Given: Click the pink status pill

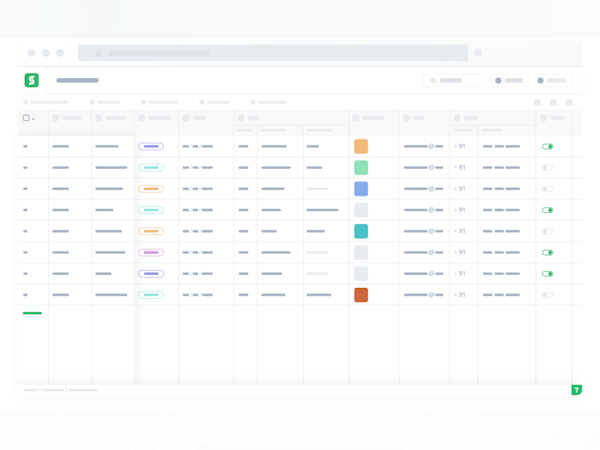Looking at the screenshot, I should (x=151, y=253).
